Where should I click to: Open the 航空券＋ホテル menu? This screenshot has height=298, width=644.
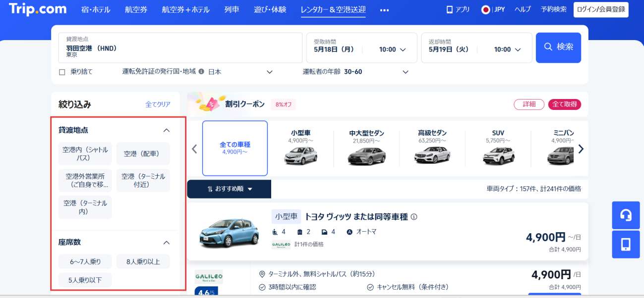[x=185, y=9]
